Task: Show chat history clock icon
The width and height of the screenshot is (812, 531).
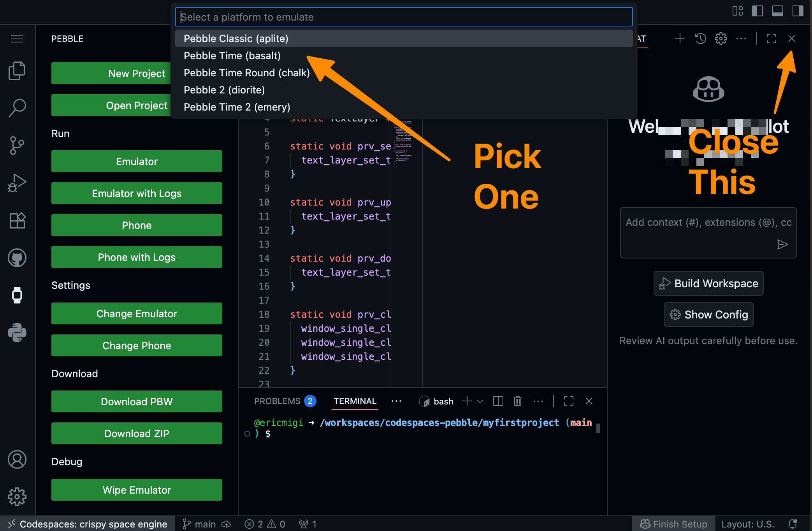Action: click(700, 39)
